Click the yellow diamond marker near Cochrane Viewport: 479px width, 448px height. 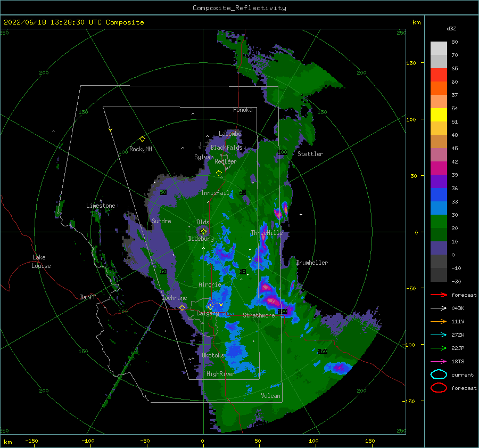[x=182, y=308]
